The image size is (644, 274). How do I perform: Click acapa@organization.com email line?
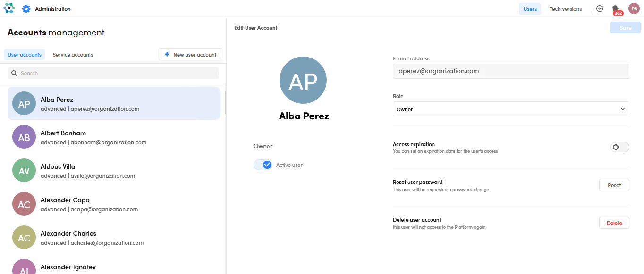coord(89,209)
